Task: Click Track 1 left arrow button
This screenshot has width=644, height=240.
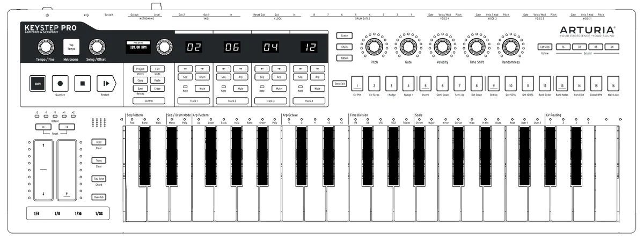Action: pyautogui.click(x=185, y=69)
